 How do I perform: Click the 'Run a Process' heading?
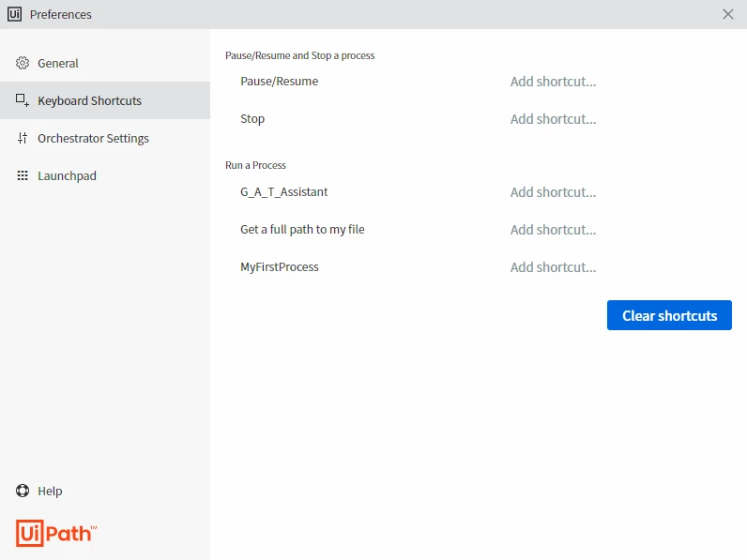click(256, 165)
